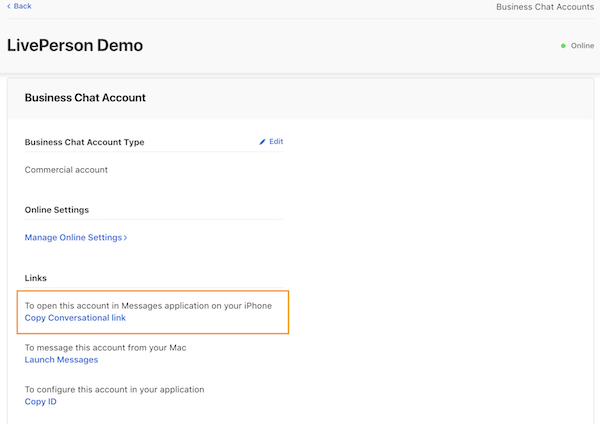
Task: Click the Online status label
Action: (582, 46)
